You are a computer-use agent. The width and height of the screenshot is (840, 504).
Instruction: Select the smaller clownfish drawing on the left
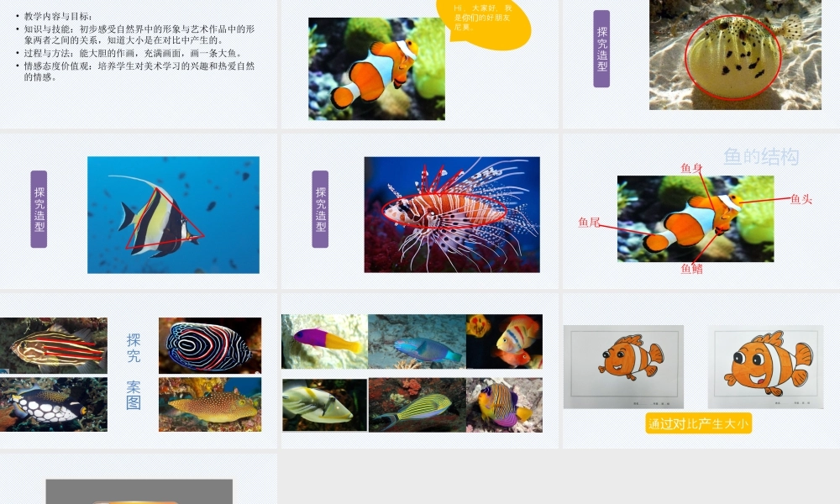pyautogui.click(x=623, y=366)
